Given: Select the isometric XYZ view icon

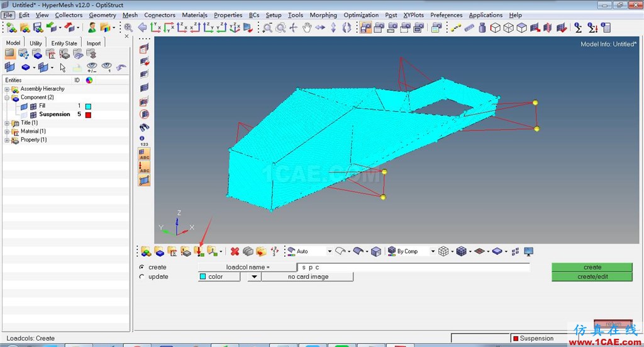Looking at the screenshot, I should 235,28.
